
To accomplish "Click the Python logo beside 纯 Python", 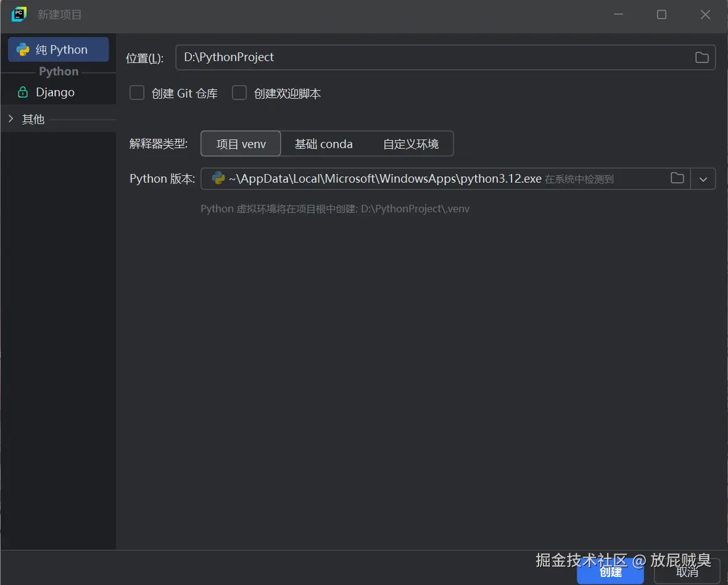I will tap(23, 49).
